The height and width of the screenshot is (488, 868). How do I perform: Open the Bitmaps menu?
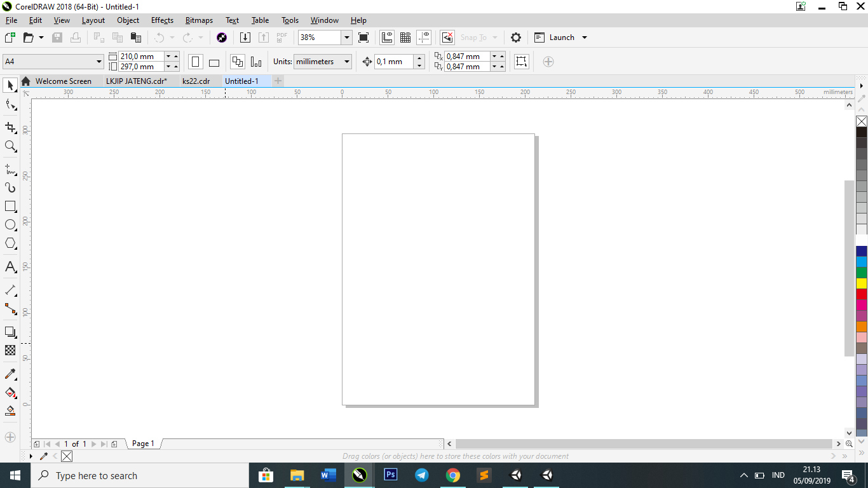tap(199, 20)
